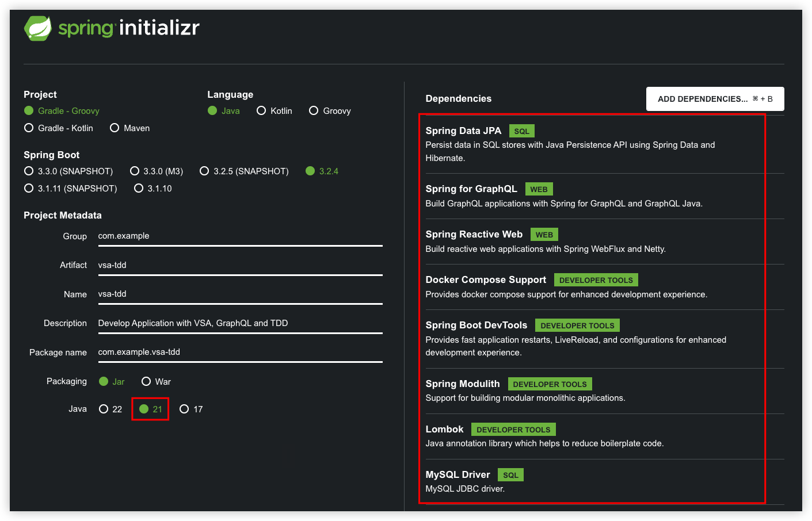Choose Maven as project type
The width and height of the screenshot is (812, 521).
[x=129, y=128]
